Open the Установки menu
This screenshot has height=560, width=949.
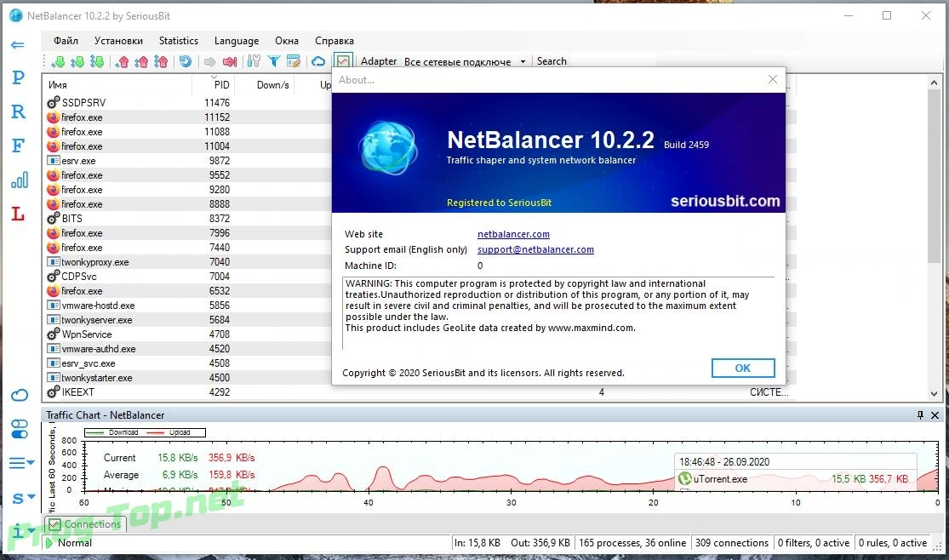click(118, 41)
